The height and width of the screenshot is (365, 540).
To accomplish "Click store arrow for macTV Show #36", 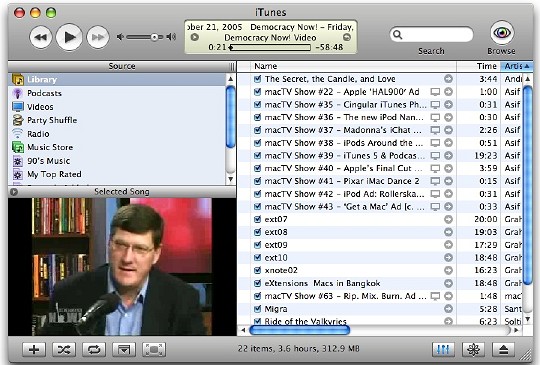I will [448, 117].
